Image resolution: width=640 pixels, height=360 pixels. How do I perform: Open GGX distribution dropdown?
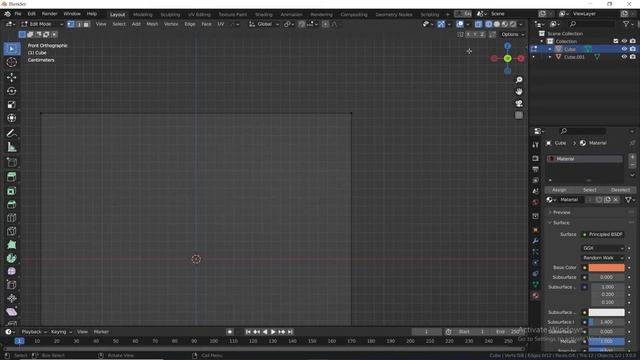tap(602, 248)
